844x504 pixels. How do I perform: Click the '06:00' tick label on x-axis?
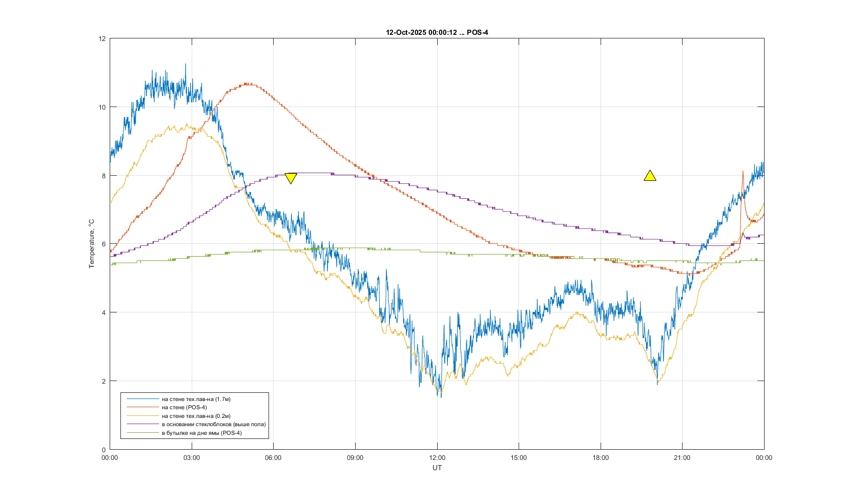[x=273, y=458]
